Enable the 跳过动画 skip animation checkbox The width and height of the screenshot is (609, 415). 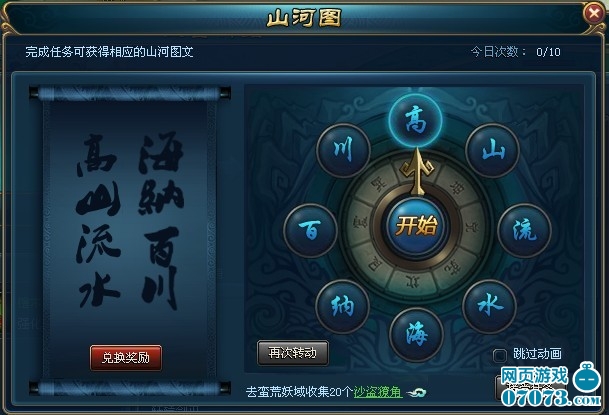coord(499,355)
